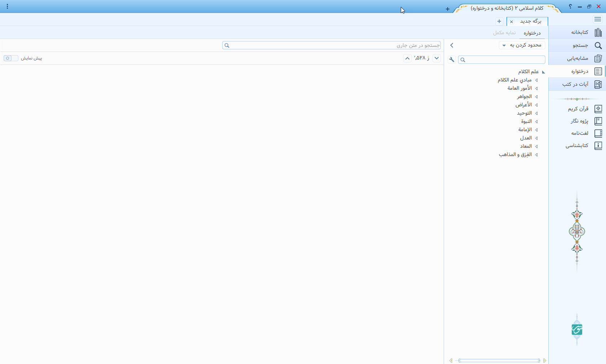Select the النبوة tree item
Image resolution: width=606 pixels, height=364 pixels.
tap(526, 121)
